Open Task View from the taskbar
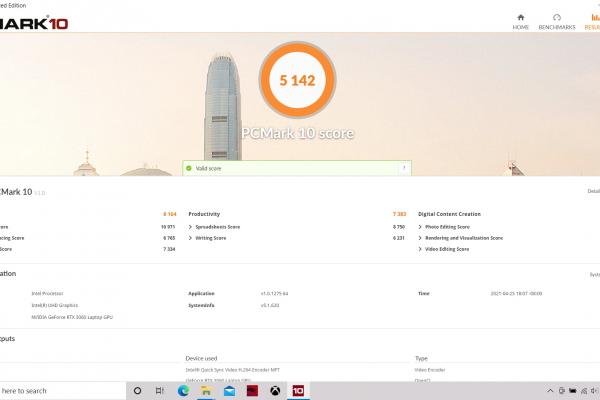 pos(160,391)
